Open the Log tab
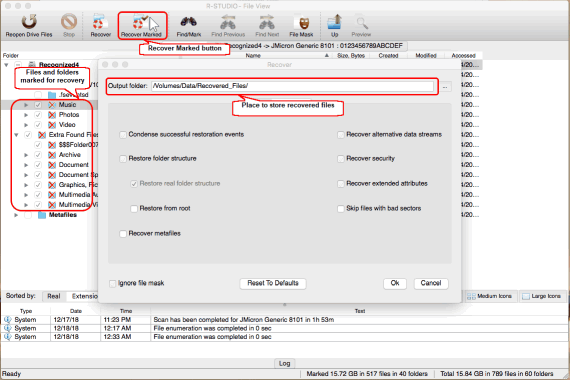Viewport: 570px width, 380px height. click(284, 363)
